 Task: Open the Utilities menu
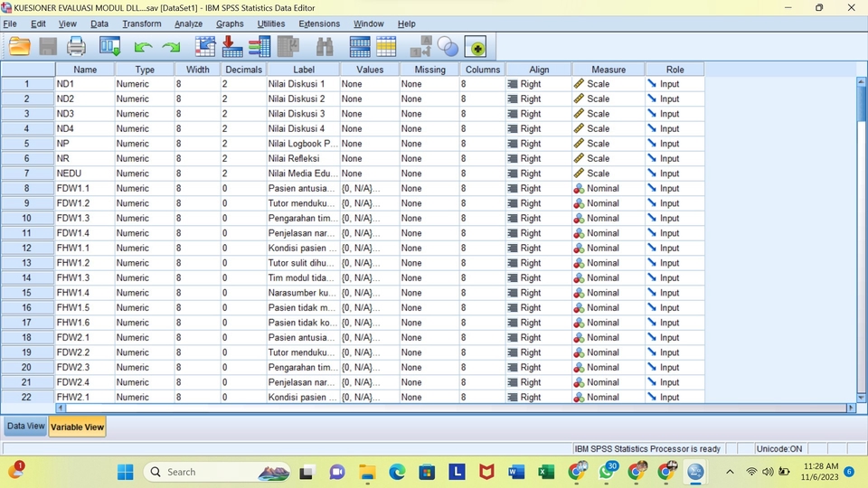pos(270,23)
